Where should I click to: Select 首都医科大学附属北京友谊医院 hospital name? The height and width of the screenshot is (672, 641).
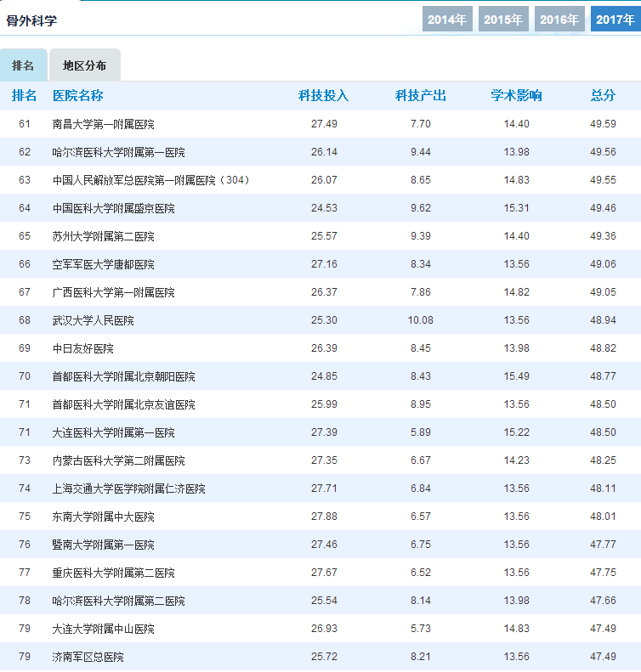point(123,404)
